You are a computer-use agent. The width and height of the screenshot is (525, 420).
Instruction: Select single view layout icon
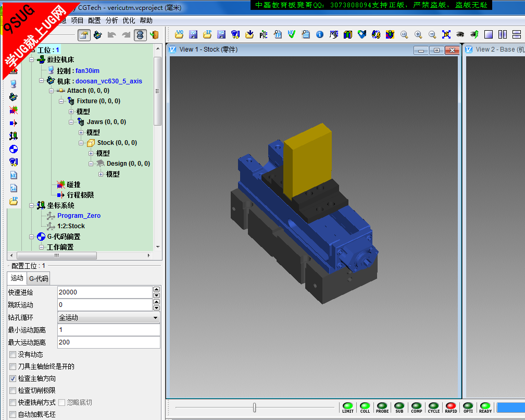pos(489,34)
